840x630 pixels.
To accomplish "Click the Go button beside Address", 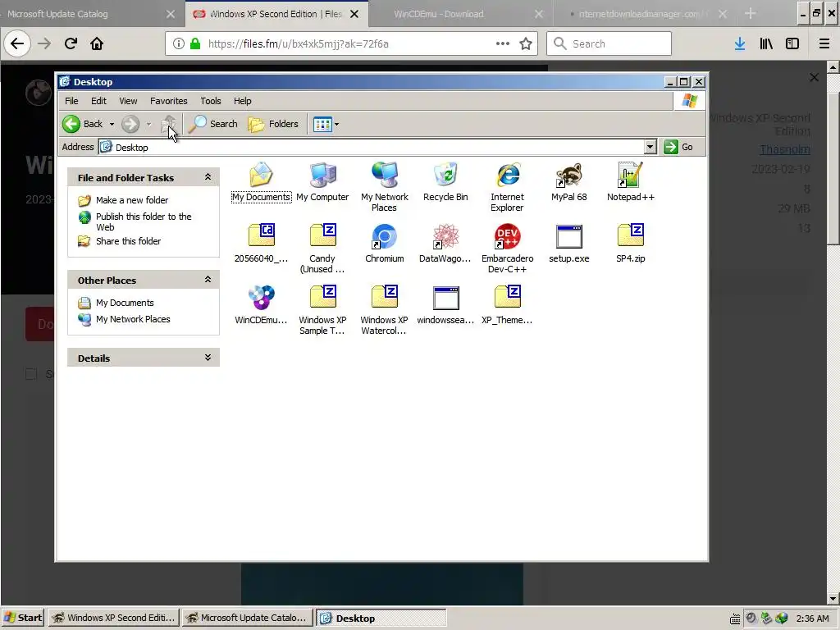I will pos(678,147).
